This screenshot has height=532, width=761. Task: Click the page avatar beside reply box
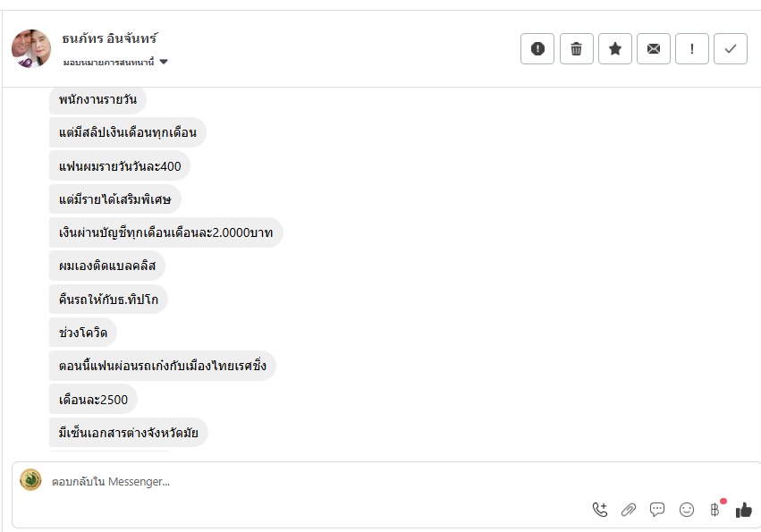[31, 480]
